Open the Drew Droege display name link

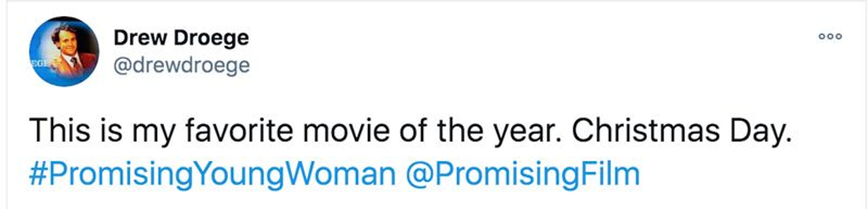click(x=181, y=38)
